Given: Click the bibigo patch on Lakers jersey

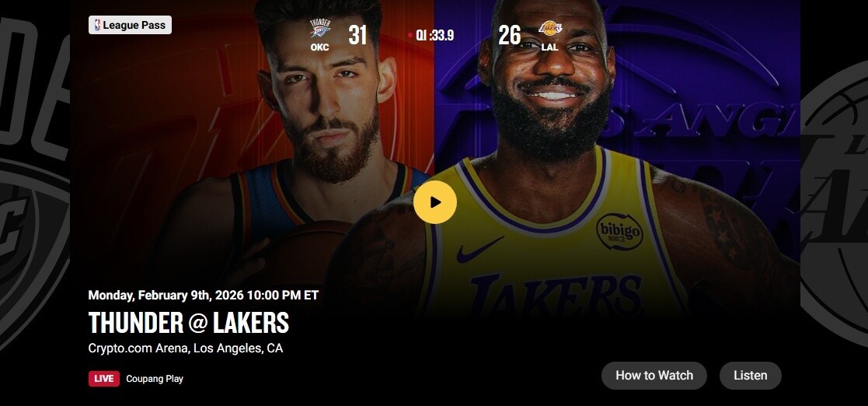Looking at the screenshot, I should coord(619,232).
